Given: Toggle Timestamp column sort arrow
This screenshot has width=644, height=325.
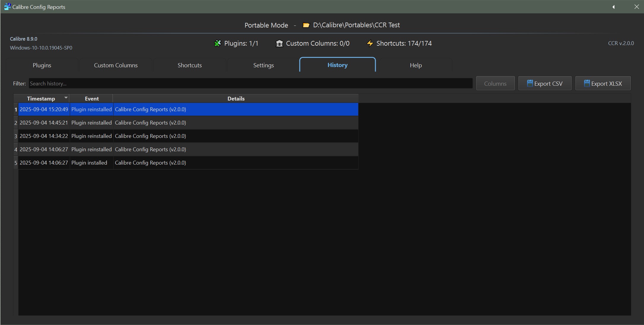Looking at the screenshot, I should pos(66,97).
